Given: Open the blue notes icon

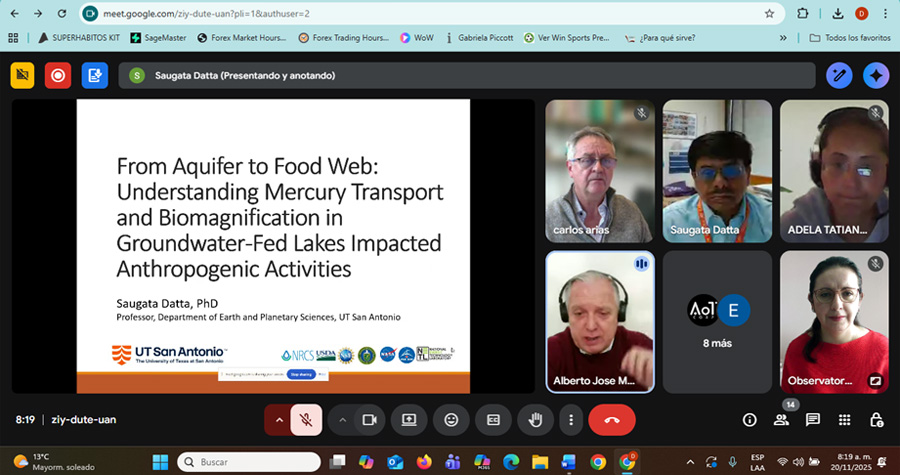Looking at the screenshot, I should point(95,75).
